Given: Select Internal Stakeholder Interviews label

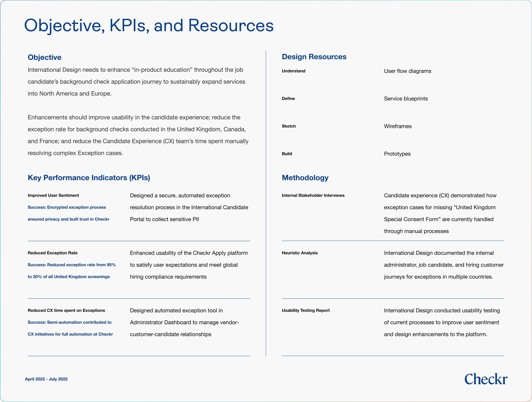Looking at the screenshot, I should [313, 195].
